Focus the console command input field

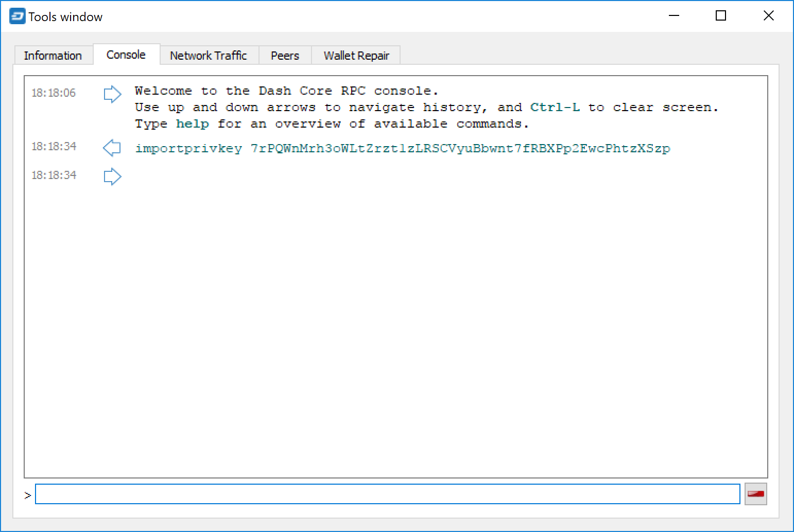(x=387, y=494)
